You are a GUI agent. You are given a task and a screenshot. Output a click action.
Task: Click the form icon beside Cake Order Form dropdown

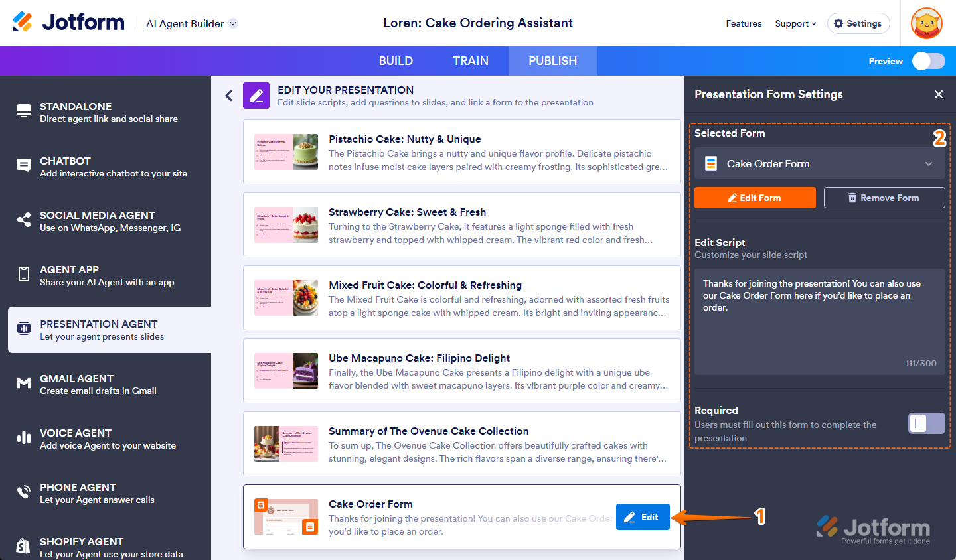pos(711,163)
